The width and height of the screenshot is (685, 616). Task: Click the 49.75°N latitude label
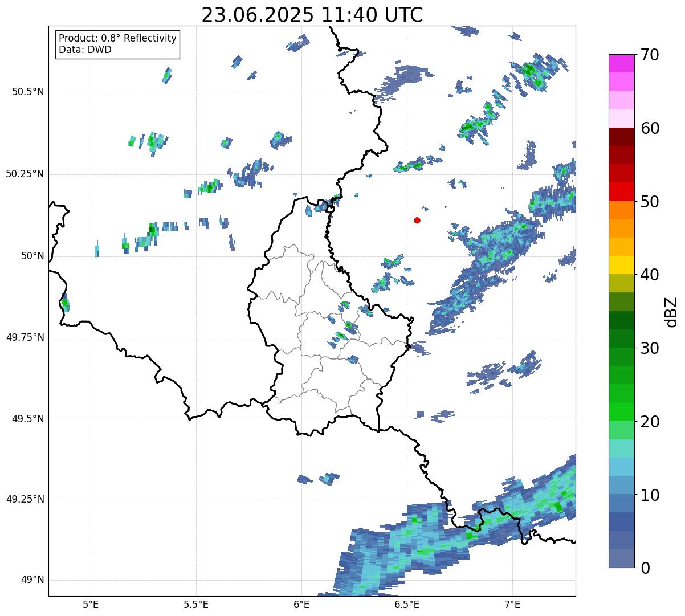25,337
